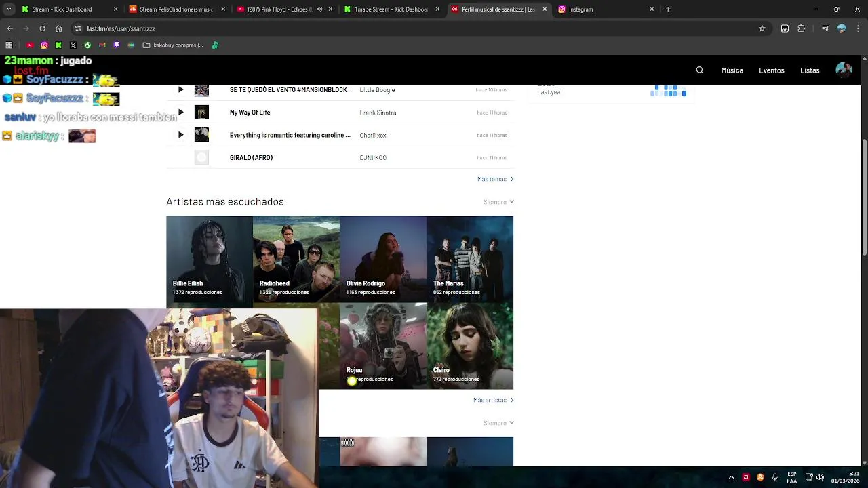This screenshot has width=868, height=488.
Task: Open the My Way Of Life track link
Action: 250,113
